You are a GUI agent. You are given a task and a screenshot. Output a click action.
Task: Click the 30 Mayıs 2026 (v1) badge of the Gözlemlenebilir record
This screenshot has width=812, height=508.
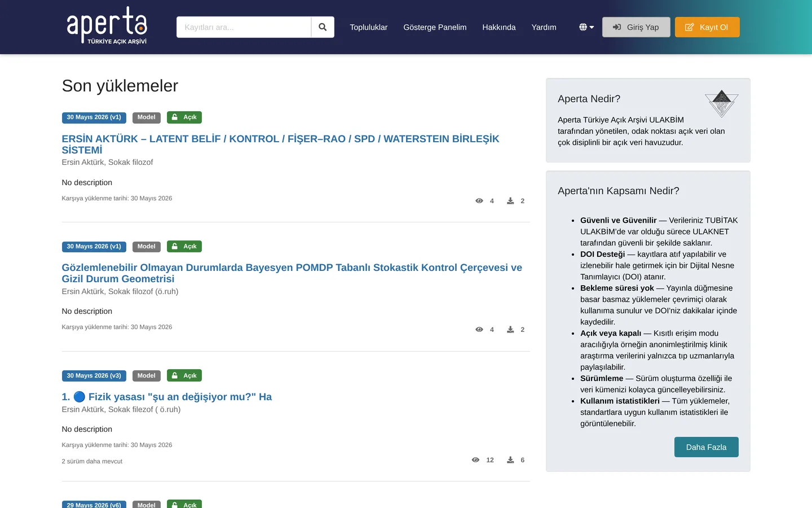point(94,247)
